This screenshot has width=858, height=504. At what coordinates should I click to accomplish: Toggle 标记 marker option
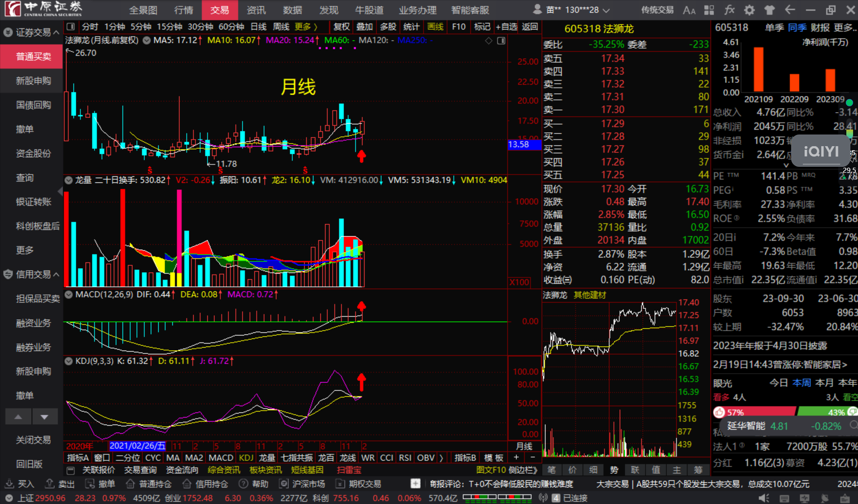pyautogui.click(x=482, y=27)
